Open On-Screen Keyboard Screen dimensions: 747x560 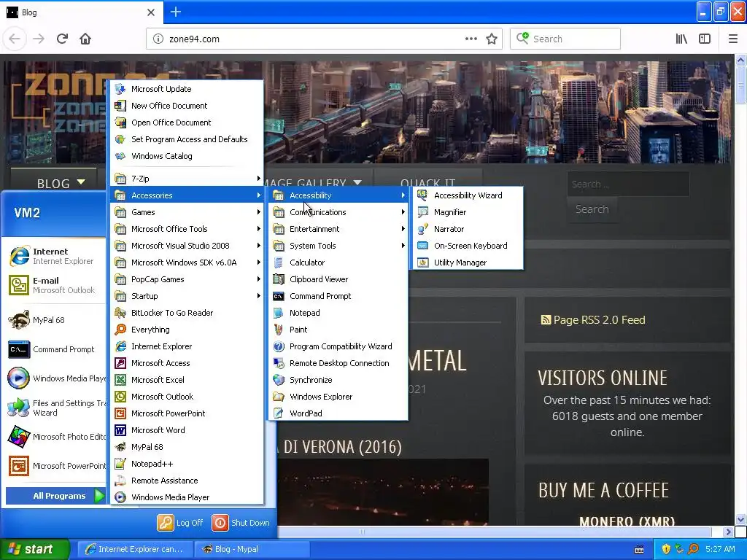[x=468, y=246]
